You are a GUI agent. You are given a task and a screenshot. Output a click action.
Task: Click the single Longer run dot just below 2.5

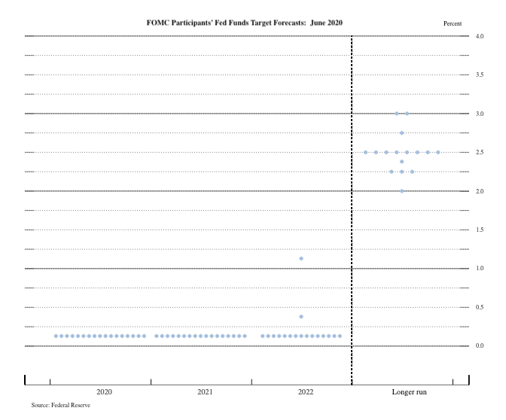click(402, 162)
